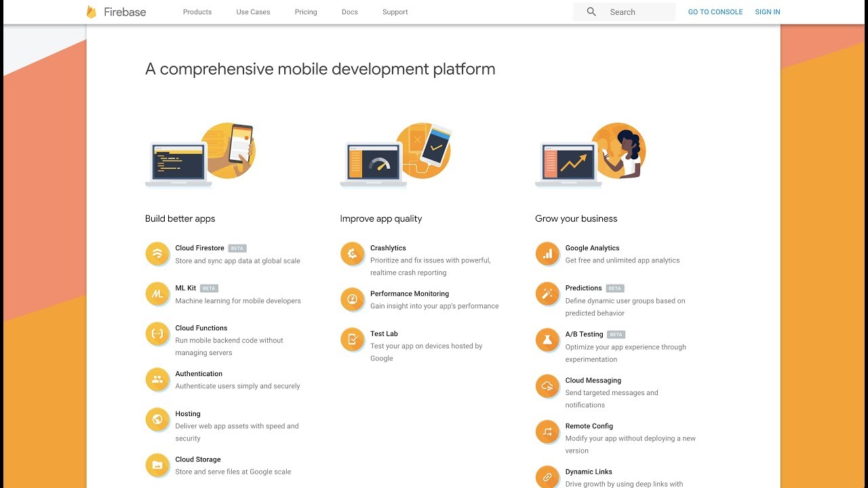Open the Predictions title link
Screen dimensions: 868x488
pyautogui.click(x=584, y=288)
